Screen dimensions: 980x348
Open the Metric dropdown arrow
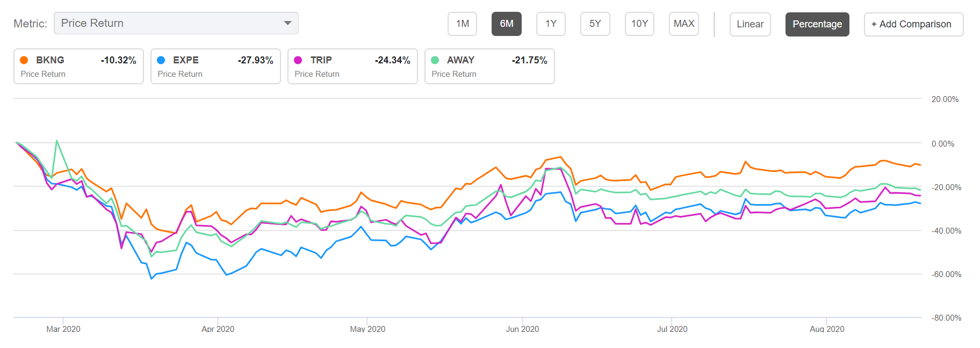tap(287, 23)
